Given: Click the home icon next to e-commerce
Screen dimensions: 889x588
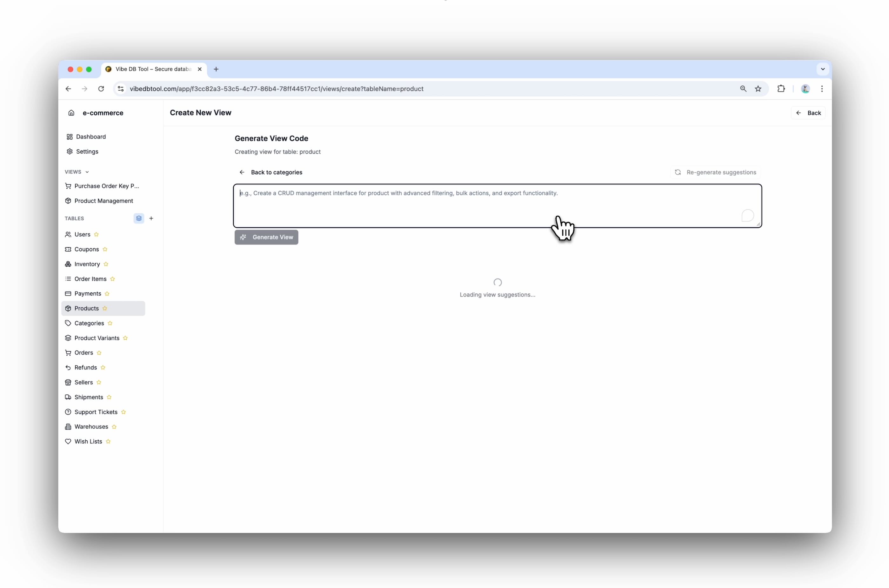Looking at the screenshot, I should pos(71,112).
